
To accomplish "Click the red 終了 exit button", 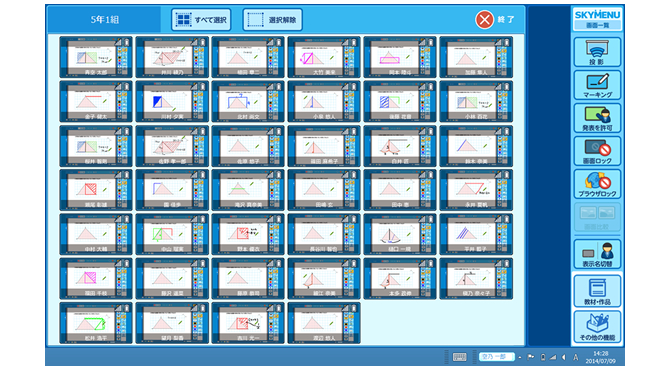I will click(x=495, y=20).
